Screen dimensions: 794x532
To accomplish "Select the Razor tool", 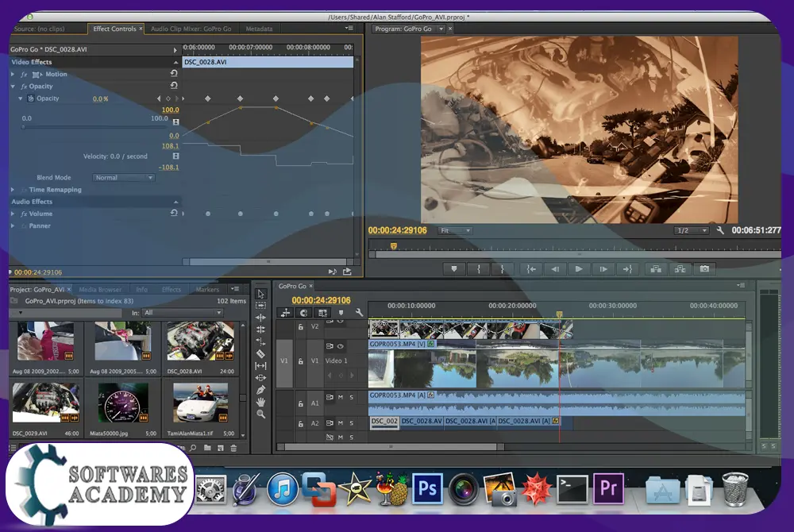I will coord(260,354).
